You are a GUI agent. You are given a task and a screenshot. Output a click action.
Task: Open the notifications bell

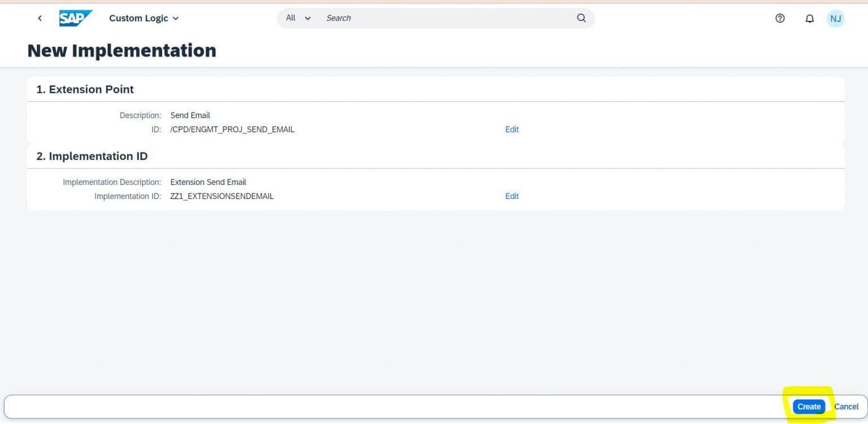pyautogui.click(x=809, y=18)
